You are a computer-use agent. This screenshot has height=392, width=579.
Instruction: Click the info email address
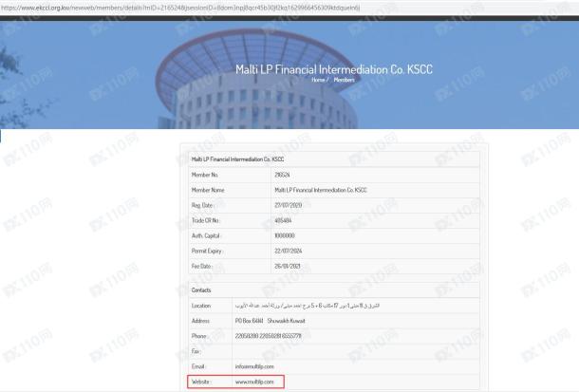254,366
